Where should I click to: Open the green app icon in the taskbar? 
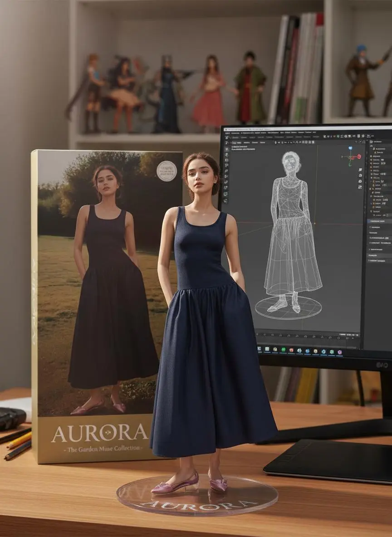(283, 350)
